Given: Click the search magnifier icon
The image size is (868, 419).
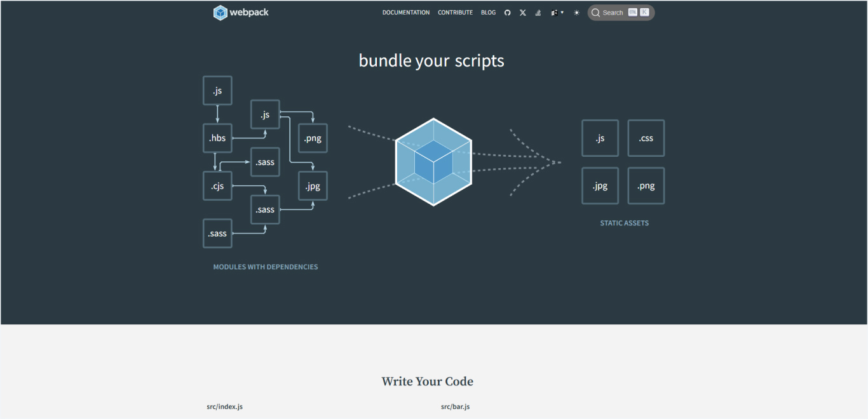Looking at the screenshot, I should (x=595, y=12).
